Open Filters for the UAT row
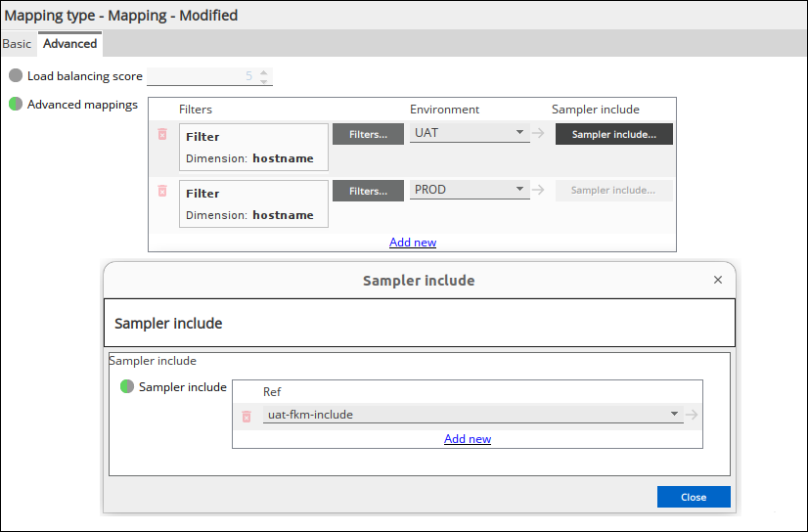This screenshot has height=532, width=808. (x=368, y=134)
